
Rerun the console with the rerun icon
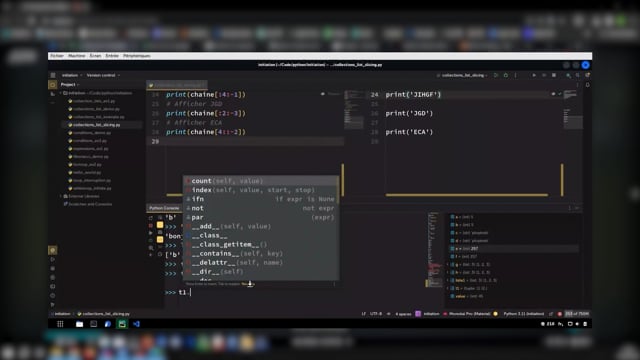(151, 218)
